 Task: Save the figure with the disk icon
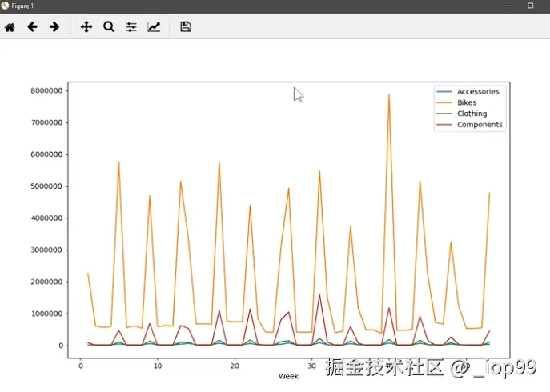coord(186,26)
